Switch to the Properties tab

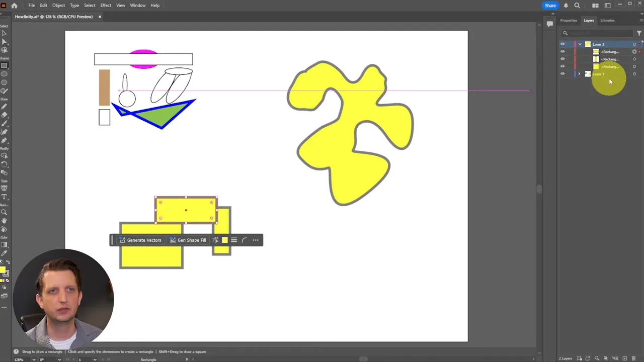click(x=568, y=20)
